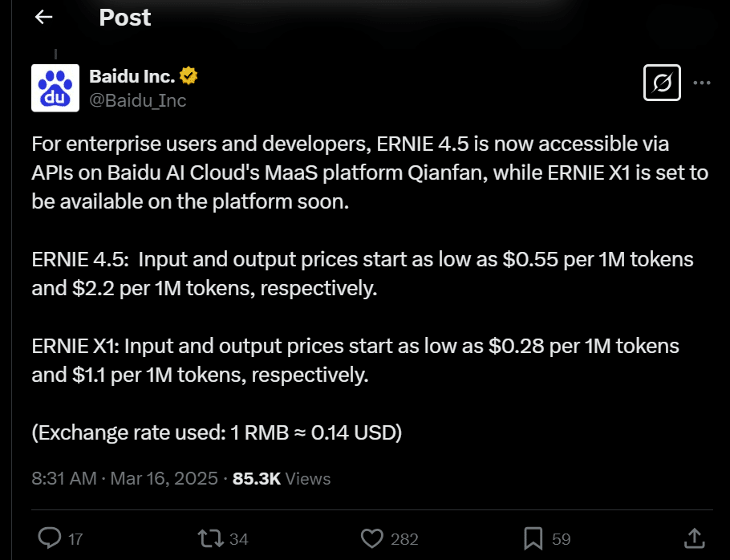This screenshot has height=560, width=730.
Task: Click the Post header title
Action: point(125,18)
